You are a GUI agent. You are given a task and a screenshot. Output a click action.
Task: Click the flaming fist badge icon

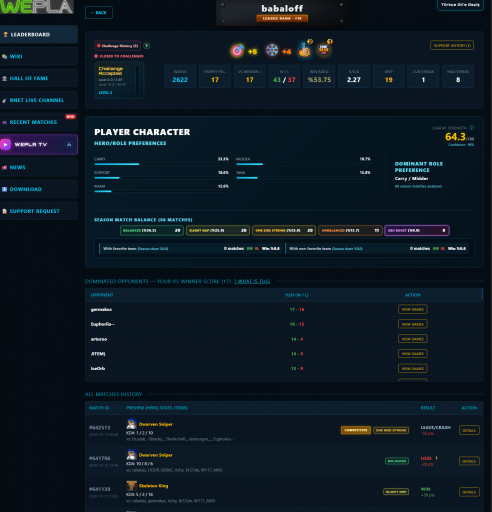304,49
